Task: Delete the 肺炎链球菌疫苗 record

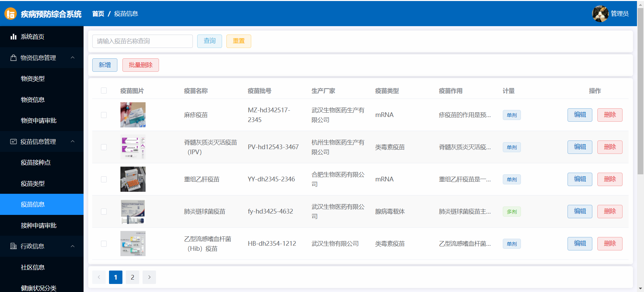Action: tap(610, 212)
